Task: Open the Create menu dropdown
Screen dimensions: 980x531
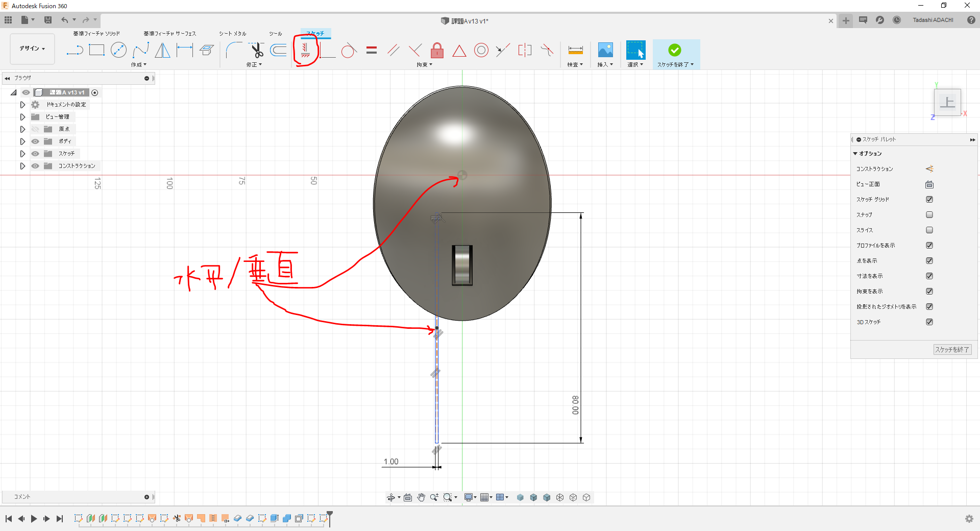Action: click(138, 65)
